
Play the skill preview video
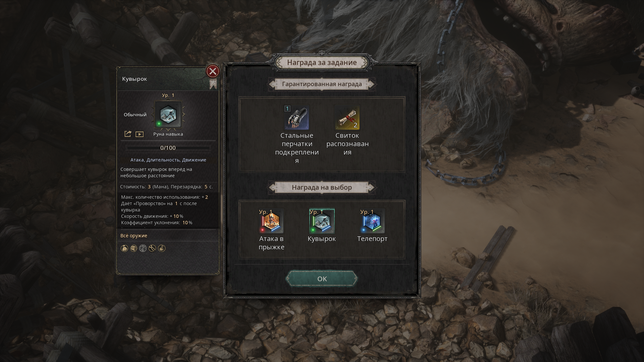click(x=140, y=134)
